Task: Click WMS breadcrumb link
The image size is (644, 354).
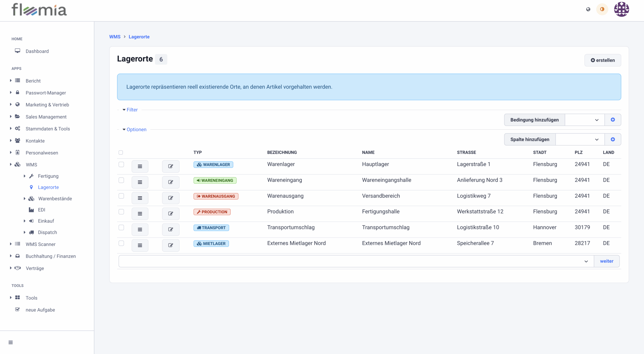Action: 115,37
